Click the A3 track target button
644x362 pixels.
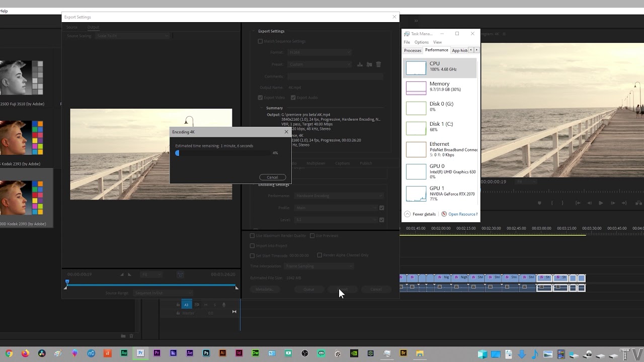(x=186, y=305)
